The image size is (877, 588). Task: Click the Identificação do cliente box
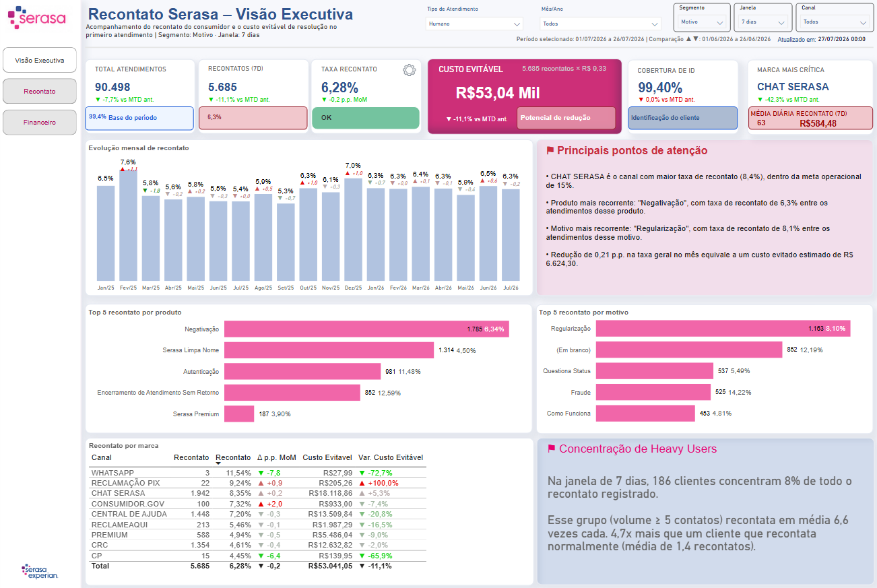coord(683,118)
